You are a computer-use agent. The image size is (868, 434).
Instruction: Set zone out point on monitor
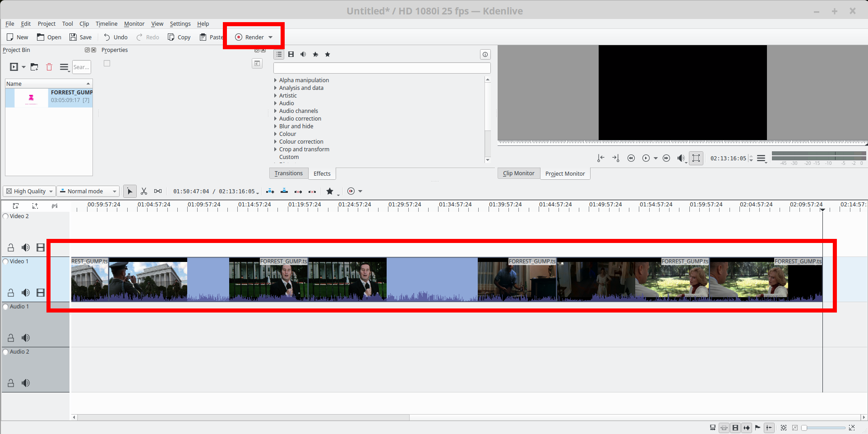(x=616, y=158)
